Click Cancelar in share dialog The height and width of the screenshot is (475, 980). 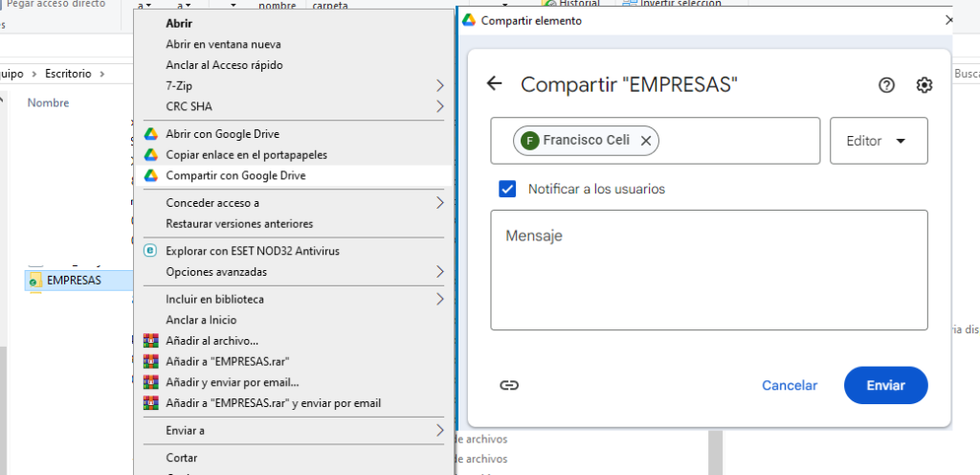790,385
